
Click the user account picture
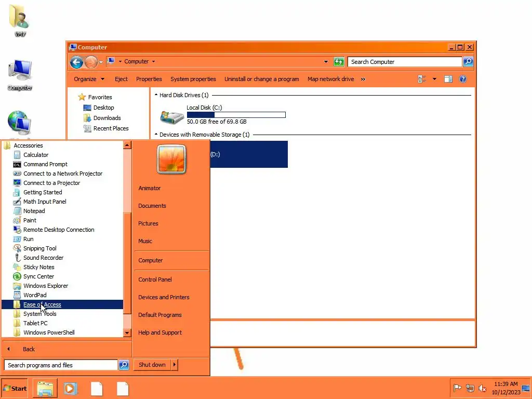click(171, 159)
